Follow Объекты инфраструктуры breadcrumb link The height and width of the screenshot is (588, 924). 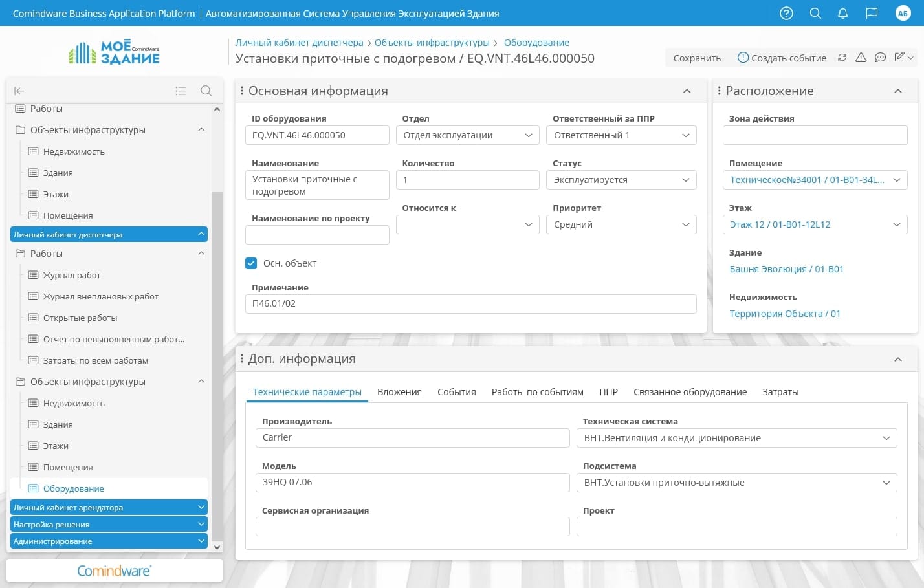[432, 43]
